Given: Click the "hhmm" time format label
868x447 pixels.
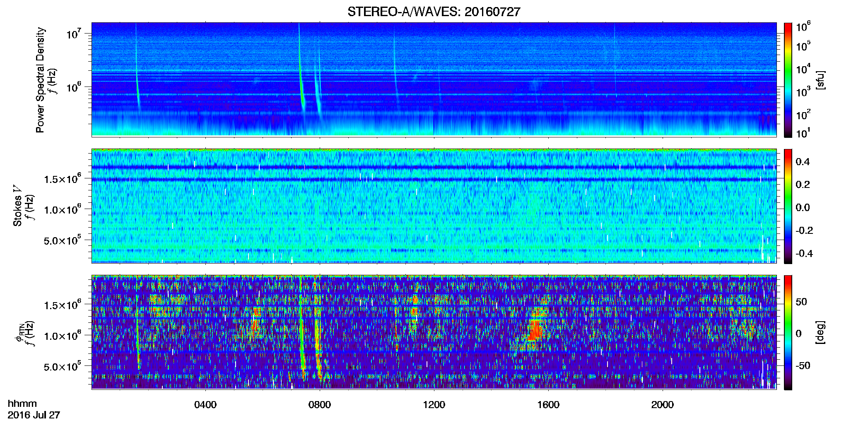Looking at the screenshot, I should tap(22, 404).
